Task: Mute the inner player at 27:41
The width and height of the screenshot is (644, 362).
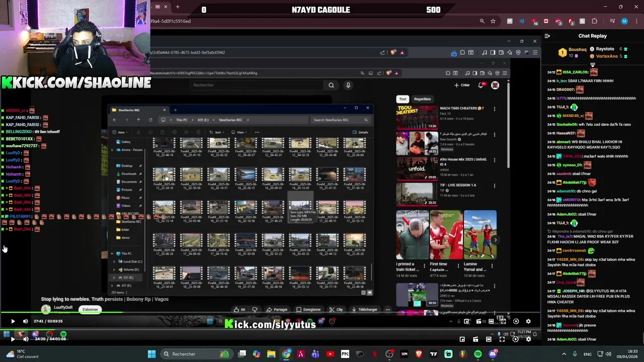Action: [x=25, y=321]
